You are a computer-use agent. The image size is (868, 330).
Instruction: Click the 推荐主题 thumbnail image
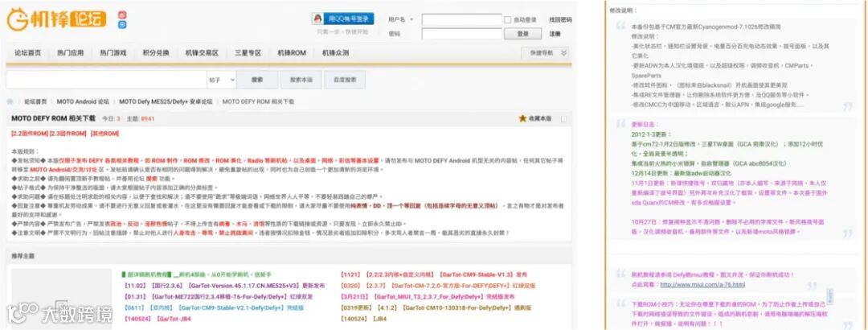pyautogui.click(x=61, y=299)
